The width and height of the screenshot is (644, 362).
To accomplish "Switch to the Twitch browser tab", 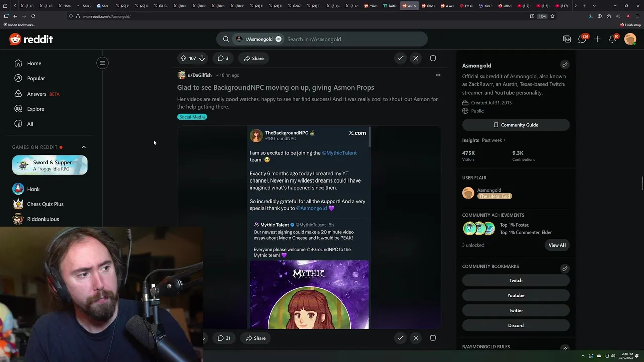I will [390, 6].
